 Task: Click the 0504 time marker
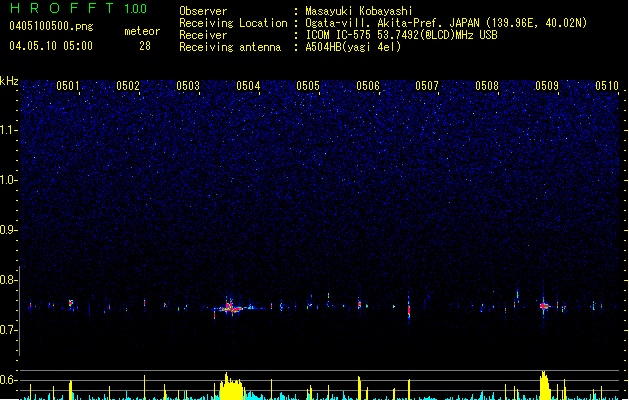[x=248, y=86]
